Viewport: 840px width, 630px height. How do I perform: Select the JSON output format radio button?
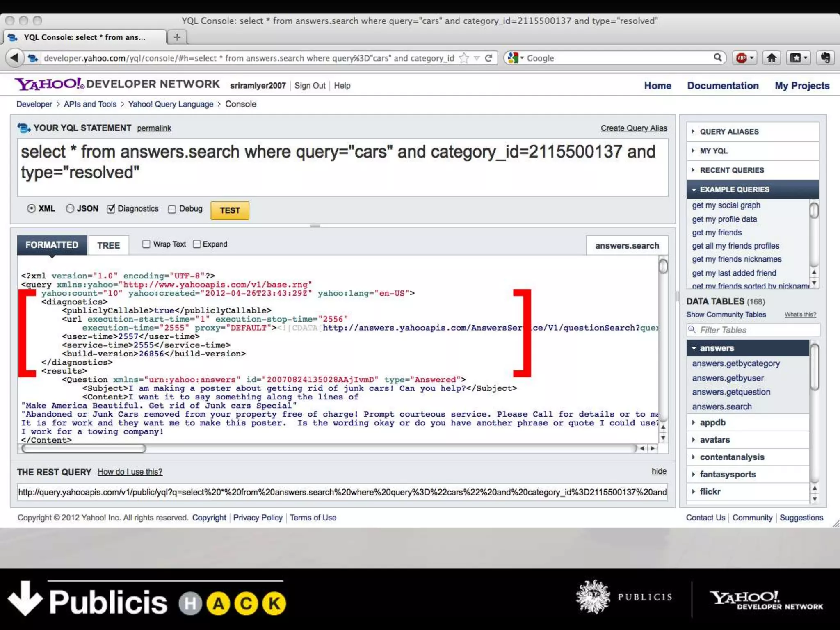click(x=70, y=209)
